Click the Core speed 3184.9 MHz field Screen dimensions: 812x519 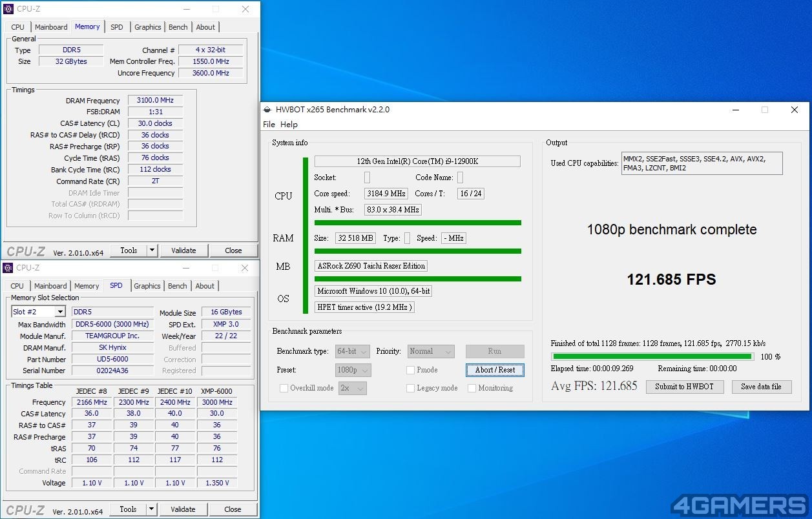tap(386, 194)
